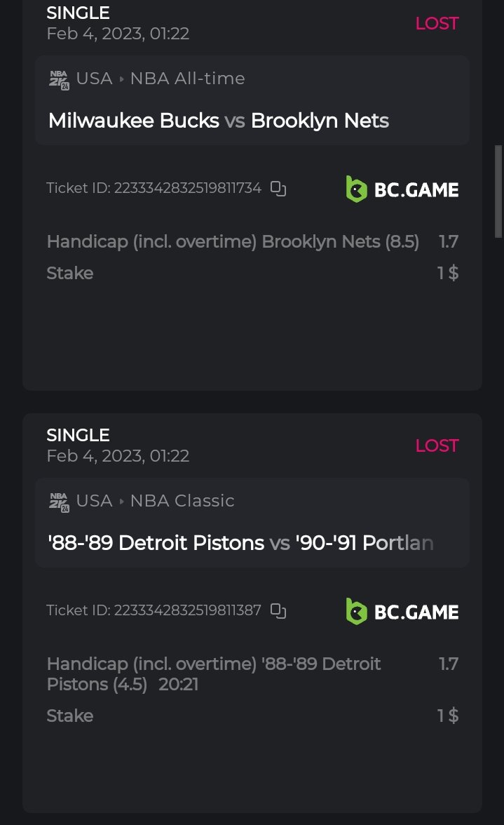
Task: Click Handicap Brooklyn Nets (8.5) selection
Action: pos(233,242)
